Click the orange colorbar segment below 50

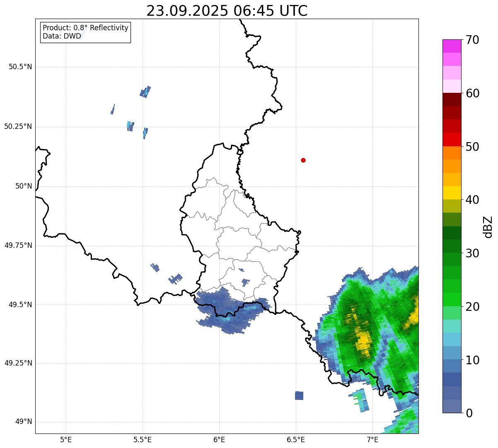(x=452, y=153)
